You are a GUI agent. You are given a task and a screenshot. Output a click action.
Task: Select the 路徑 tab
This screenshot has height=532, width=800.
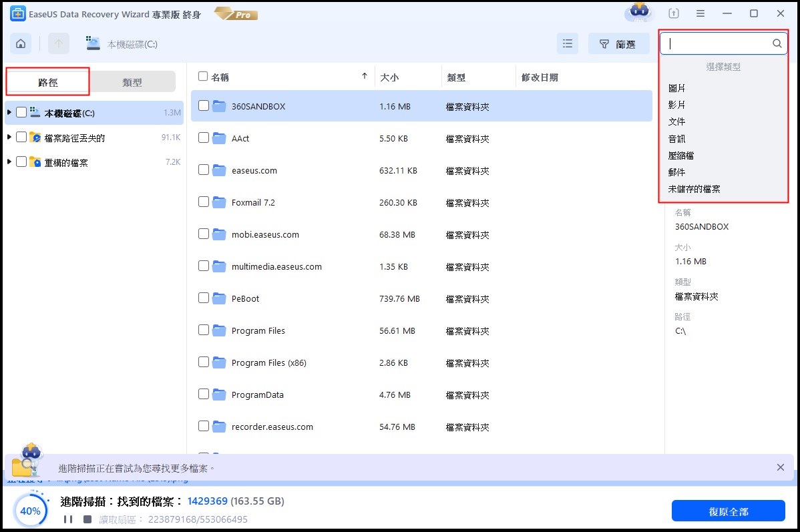click(48, 81)
